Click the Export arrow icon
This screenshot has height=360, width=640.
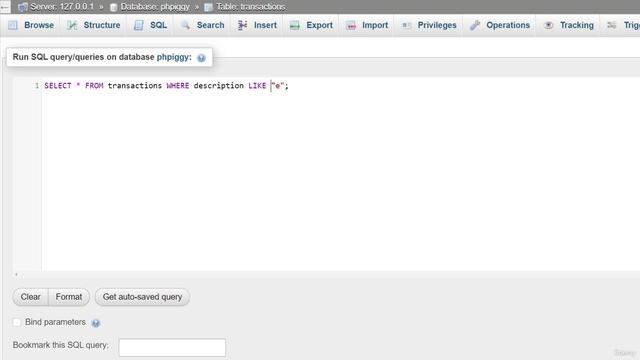tap(295, 25)
